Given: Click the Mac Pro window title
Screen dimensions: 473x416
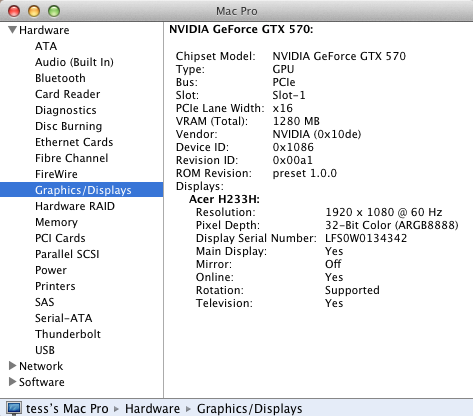Looking at the screenshot, I should point(237,11).
